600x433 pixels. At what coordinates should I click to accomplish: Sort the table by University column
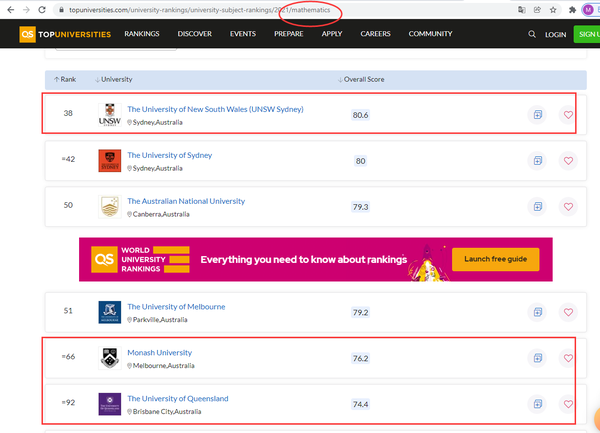[113, 79]
